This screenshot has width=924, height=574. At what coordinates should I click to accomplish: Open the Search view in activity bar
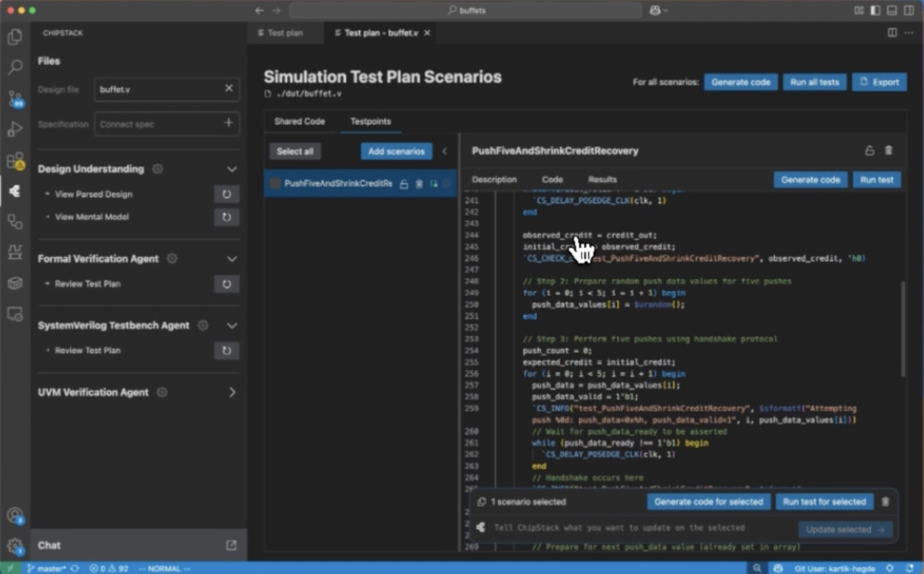14,68
